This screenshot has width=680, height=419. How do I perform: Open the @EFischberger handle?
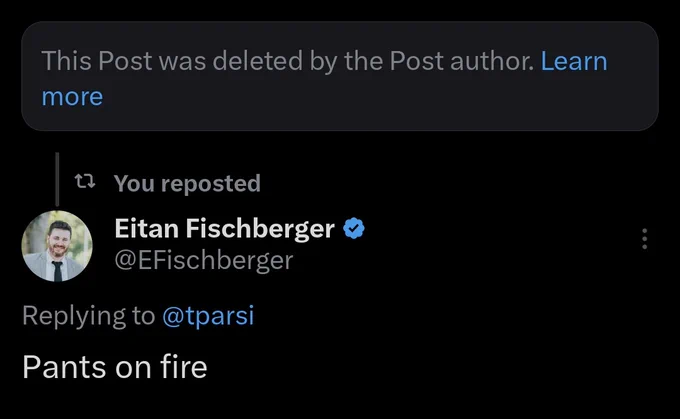(x=204, y=260)
